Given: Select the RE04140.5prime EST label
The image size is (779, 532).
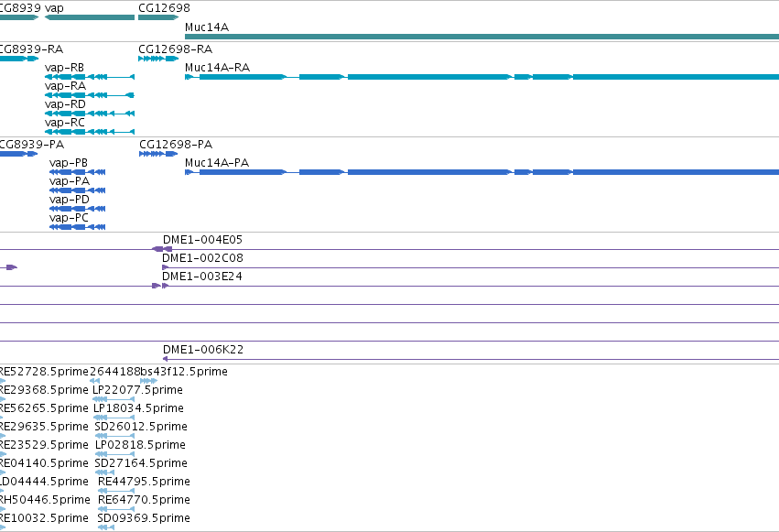Looking at the screenshot, I should (x=44, y=463).
